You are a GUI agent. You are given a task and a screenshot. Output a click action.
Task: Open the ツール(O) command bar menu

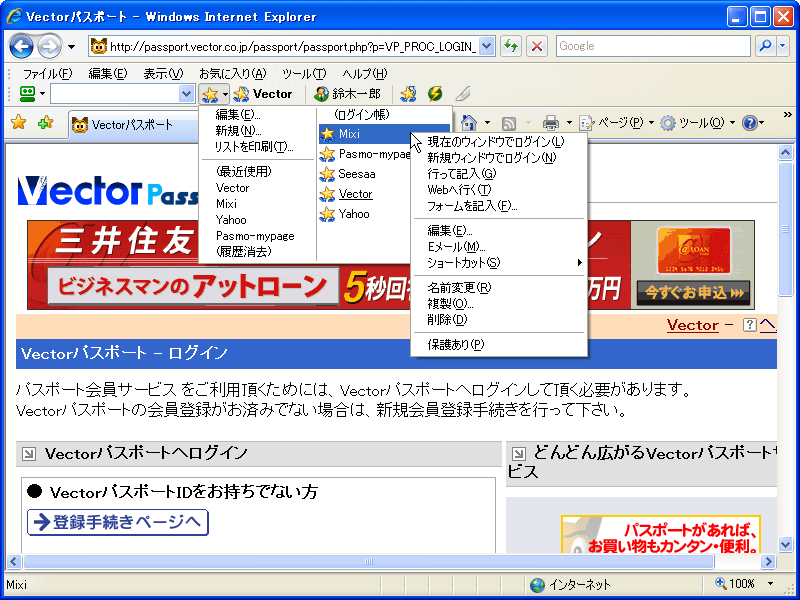(x=697, y=123)
